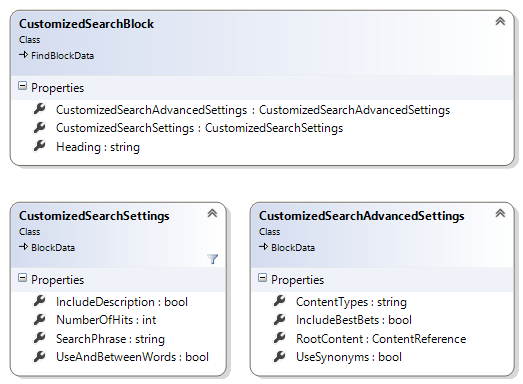Collapse CustomizedSearchBlock class with chevron

point(500,21)
